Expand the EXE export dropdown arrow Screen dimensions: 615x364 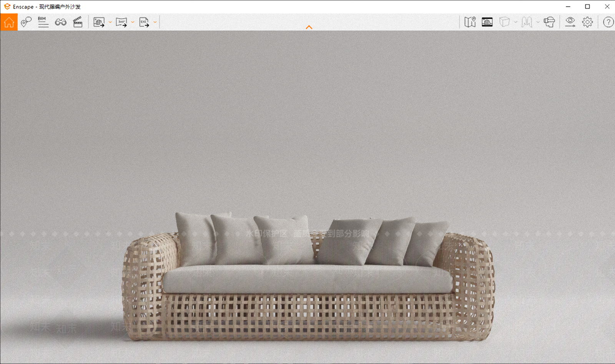[155, 22]
